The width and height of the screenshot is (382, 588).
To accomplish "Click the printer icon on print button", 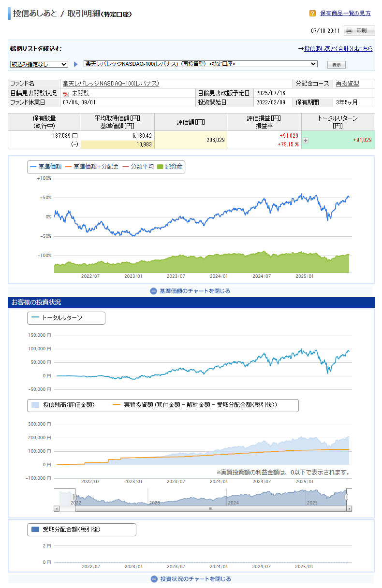I will (350, 31).
